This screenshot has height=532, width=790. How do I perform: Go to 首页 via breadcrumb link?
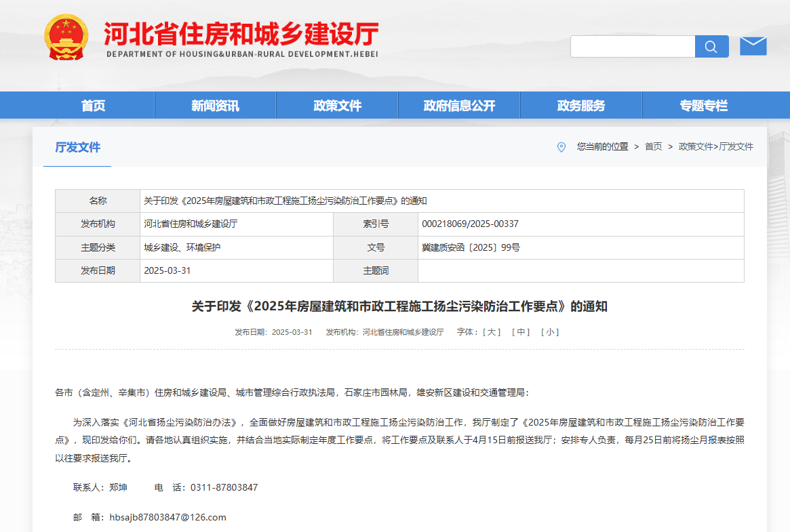[x=654, y=146]
